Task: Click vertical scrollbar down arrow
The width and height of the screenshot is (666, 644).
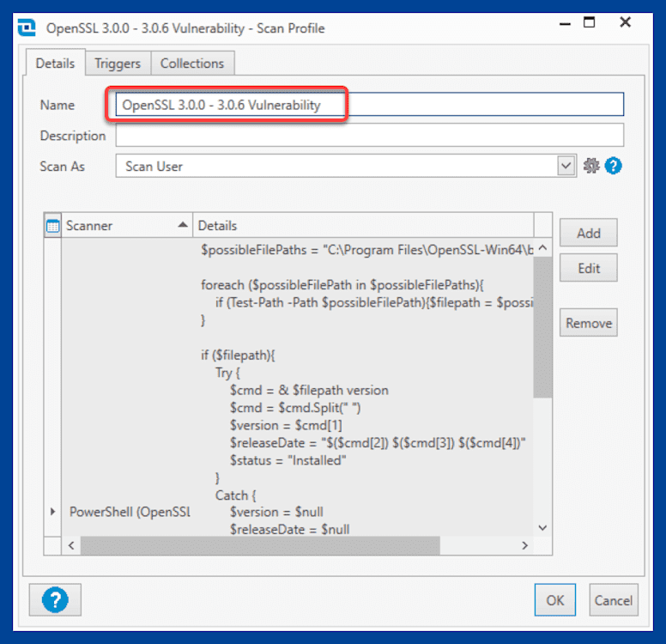Action: (x=542, y=527)
